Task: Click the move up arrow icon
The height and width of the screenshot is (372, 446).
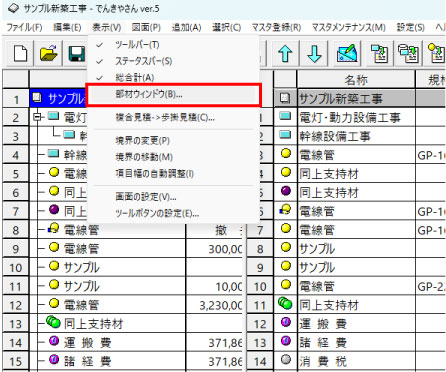Action: pyautogui.click(x=285, y=54)
